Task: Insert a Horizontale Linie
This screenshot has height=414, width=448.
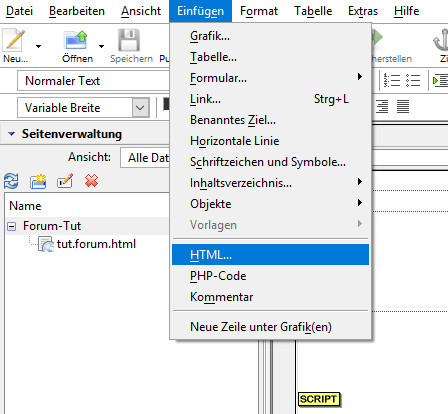Action: (x=270, y=141)
